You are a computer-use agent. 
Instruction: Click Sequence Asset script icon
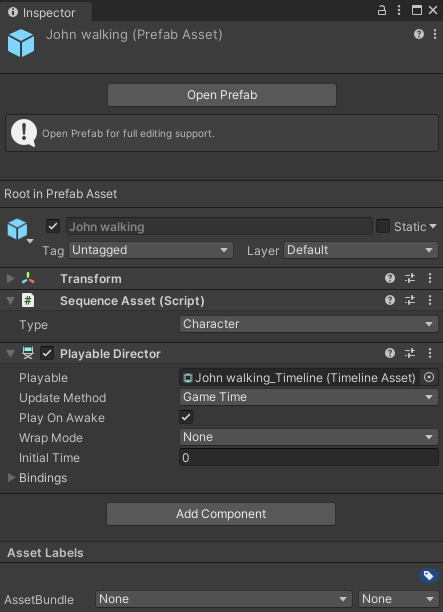point(28,301)
